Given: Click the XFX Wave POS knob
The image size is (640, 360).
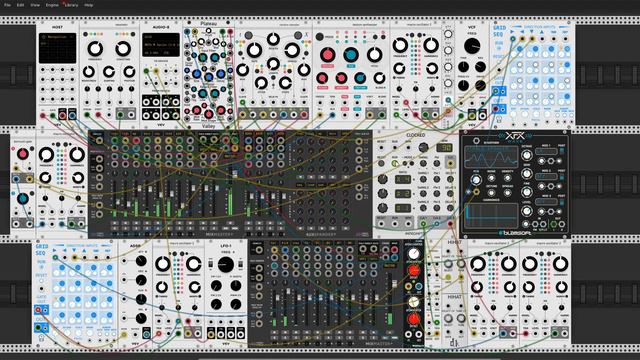Looking at the screenshot, I should [x=476, y=180].
